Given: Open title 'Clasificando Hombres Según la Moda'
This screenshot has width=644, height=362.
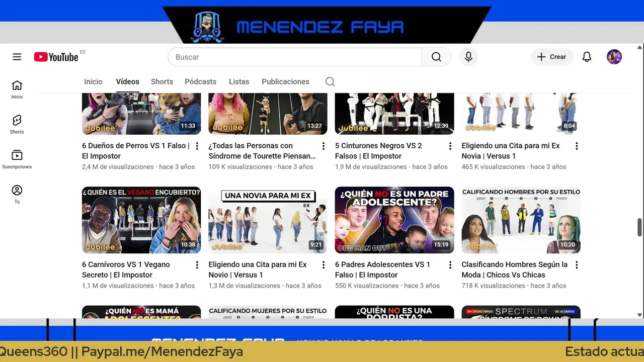Looking at the screenshot, I should point(514,269).
